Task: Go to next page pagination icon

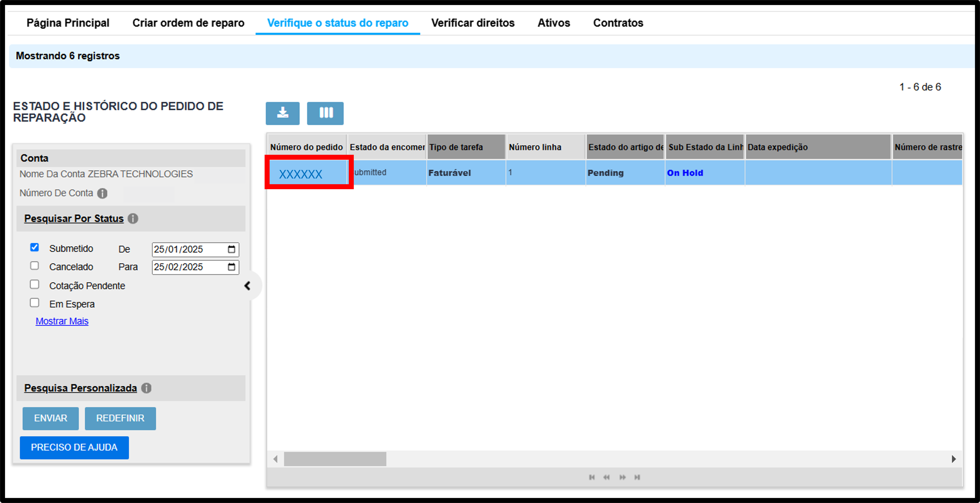Action: [x=622, y=477]
